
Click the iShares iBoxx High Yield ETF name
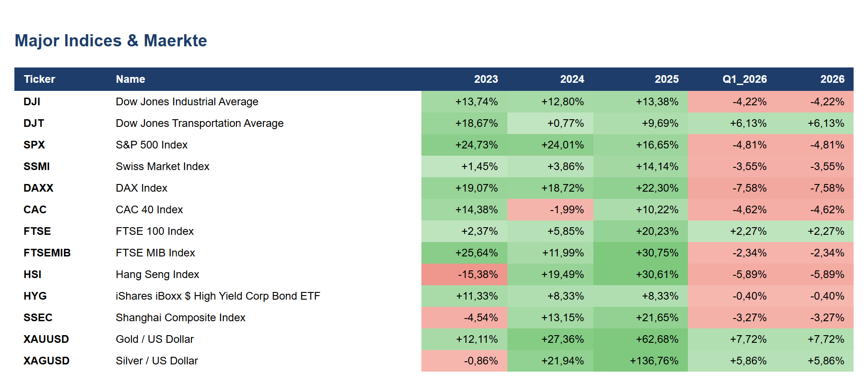coord(218,296)
